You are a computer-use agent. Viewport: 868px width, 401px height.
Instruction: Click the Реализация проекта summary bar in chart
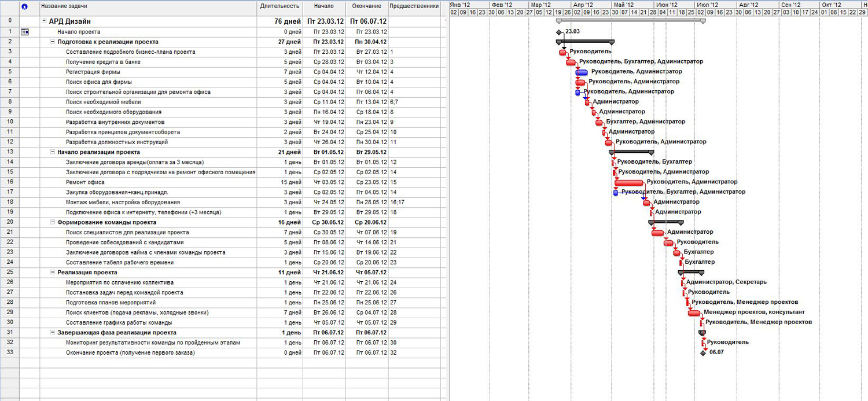[691, 272]
